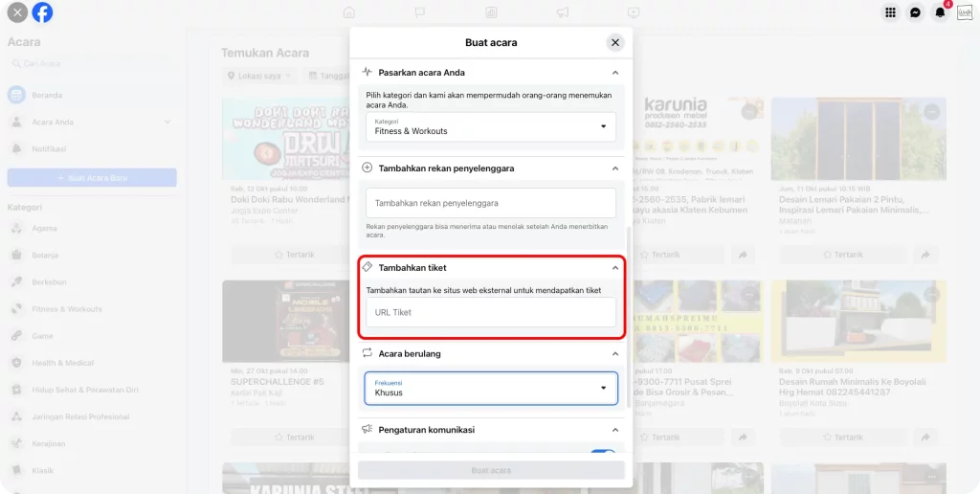Open the profile avatar menu
980x494 pixels.
tap(965, 12)
